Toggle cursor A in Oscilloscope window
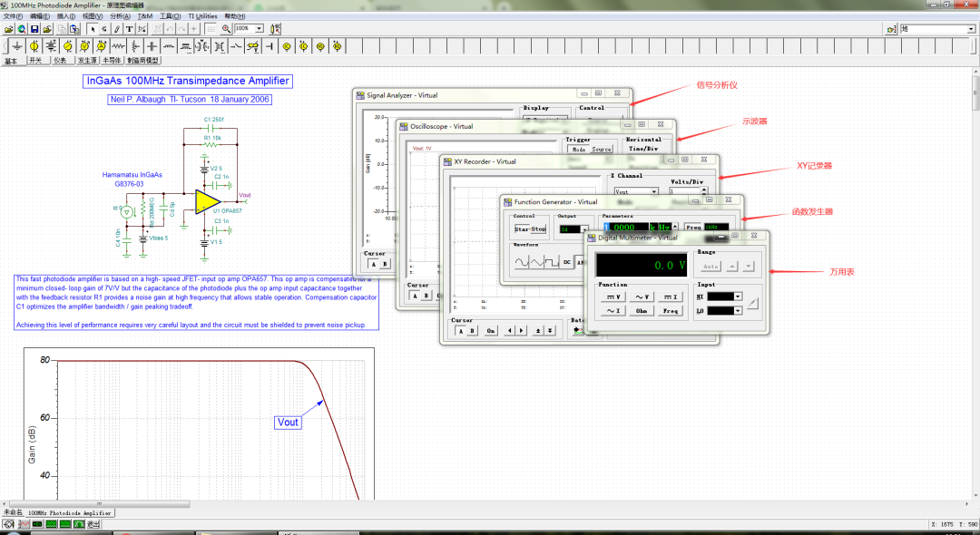 click(x=415, y=296)
